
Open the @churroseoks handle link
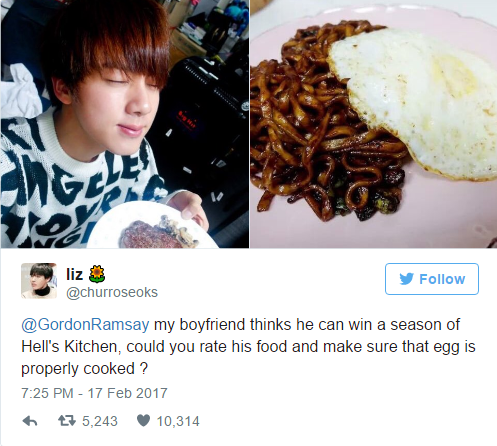point(112,292)
